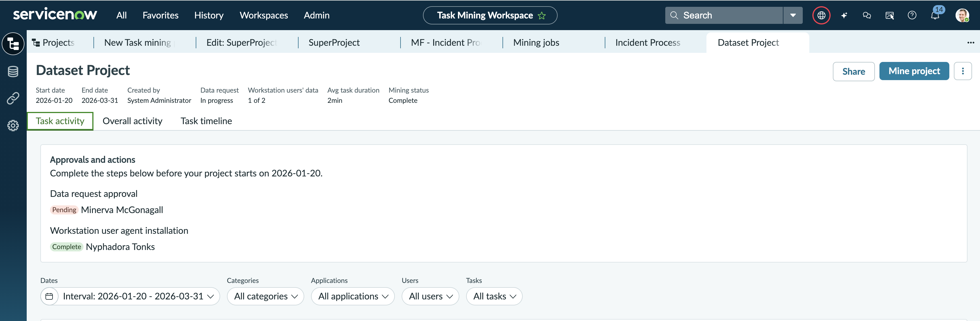980x321 pixels.
Task: Open the History menu
Action: [x=208, y=15]
